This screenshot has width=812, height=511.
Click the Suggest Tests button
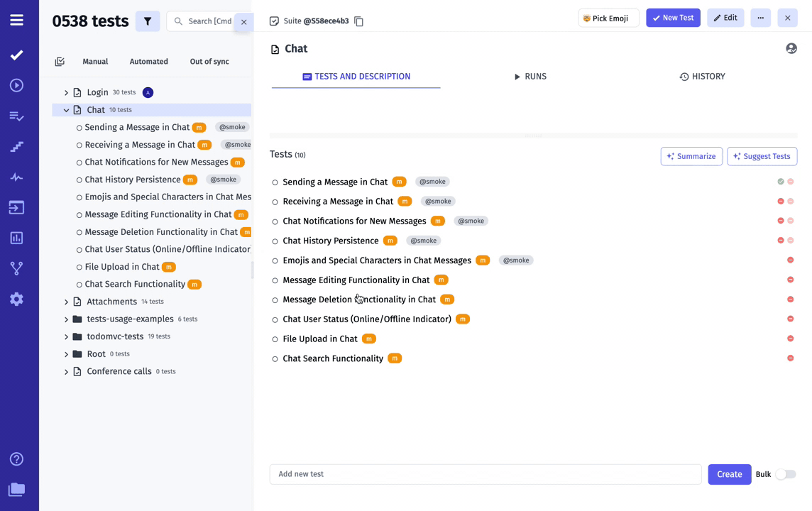(762, 156)
